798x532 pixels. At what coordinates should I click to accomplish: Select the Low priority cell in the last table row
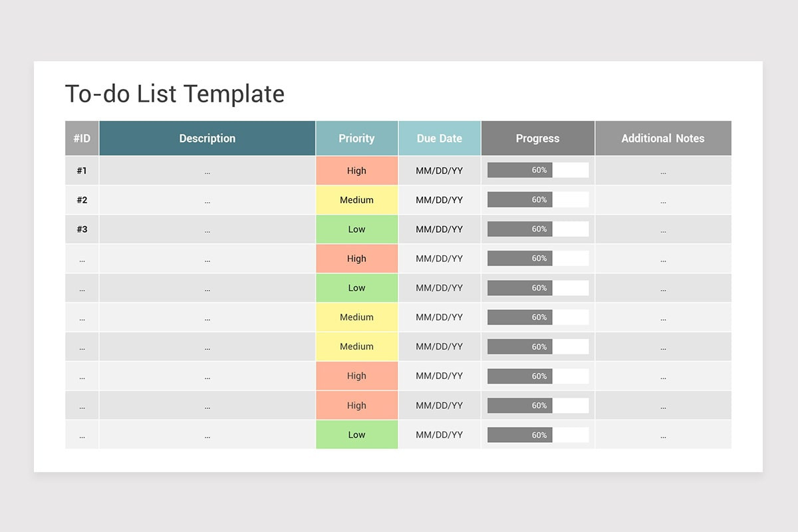[356, 434]
